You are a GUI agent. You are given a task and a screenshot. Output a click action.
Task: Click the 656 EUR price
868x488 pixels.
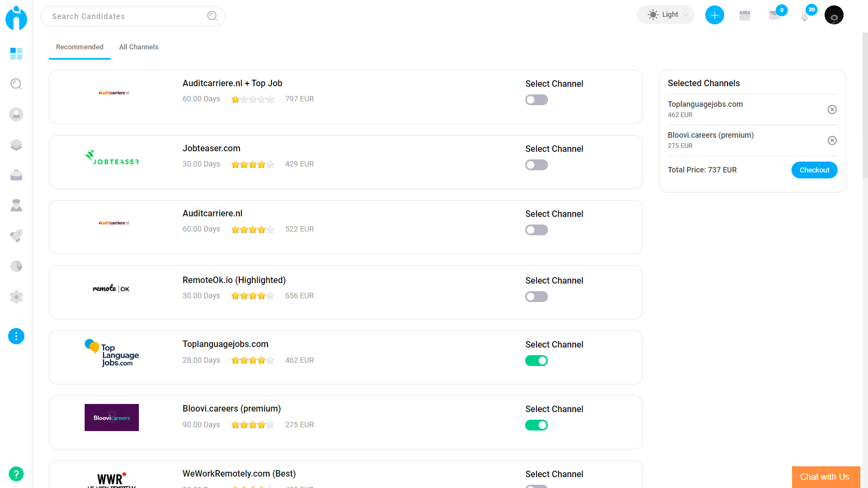tap(299, 296)
